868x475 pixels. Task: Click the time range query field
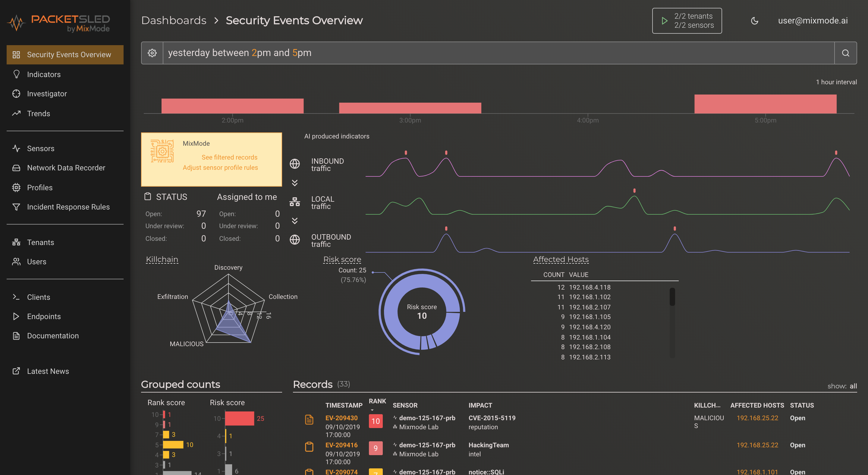coord(498,53)
